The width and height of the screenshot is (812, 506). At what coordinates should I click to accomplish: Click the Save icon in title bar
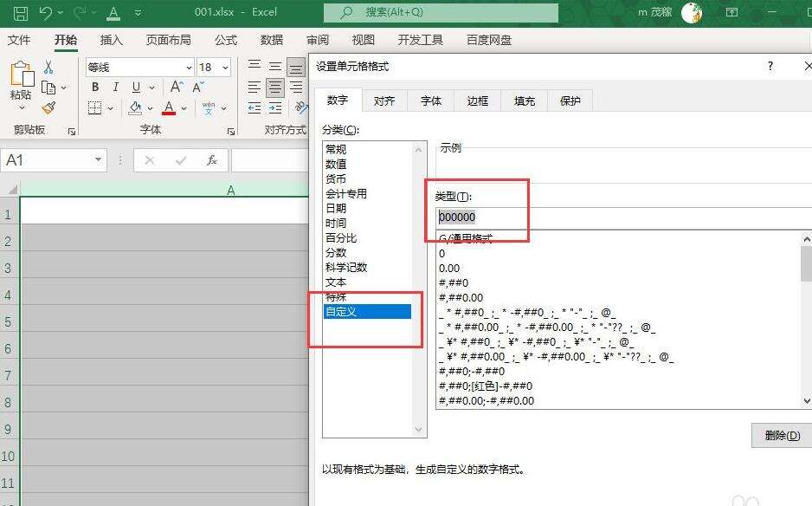[20, 13]
